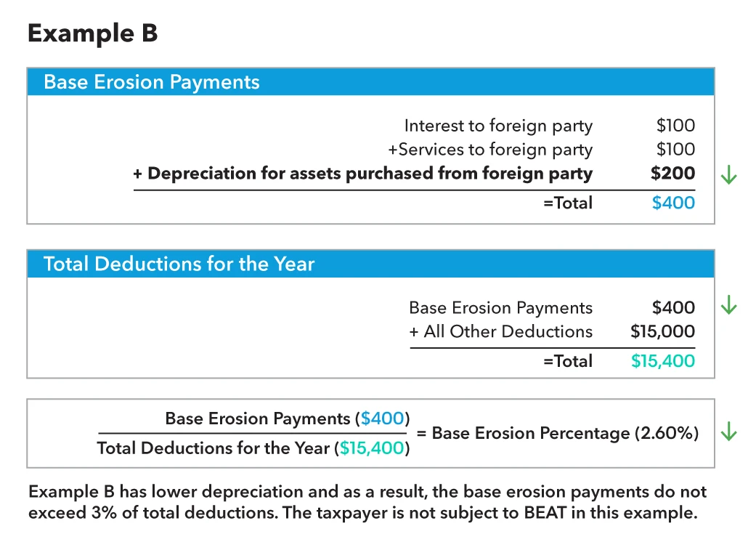Click the blue $400 total value
This screenshot has height=542, width=756.
[673, 203]
